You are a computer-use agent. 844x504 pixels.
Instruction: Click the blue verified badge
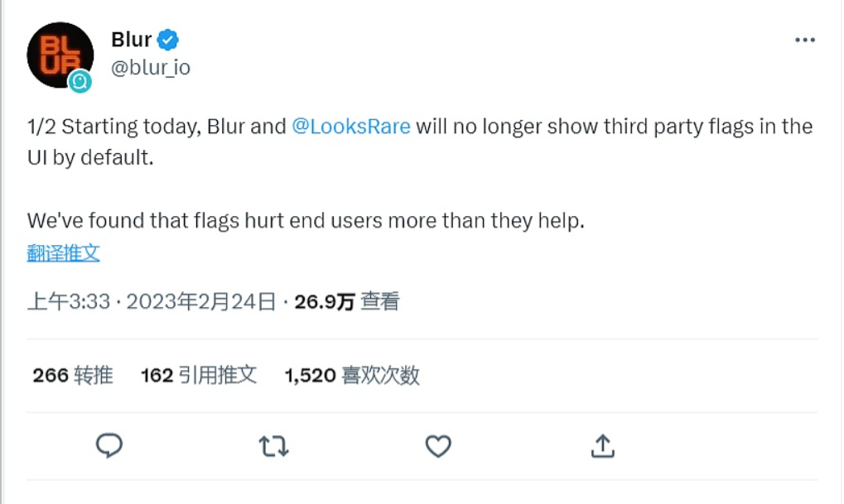168,39
